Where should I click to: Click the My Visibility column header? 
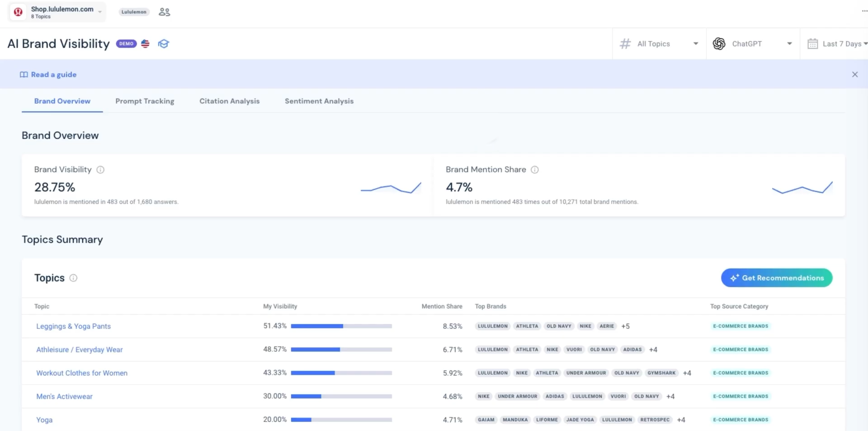280,306
